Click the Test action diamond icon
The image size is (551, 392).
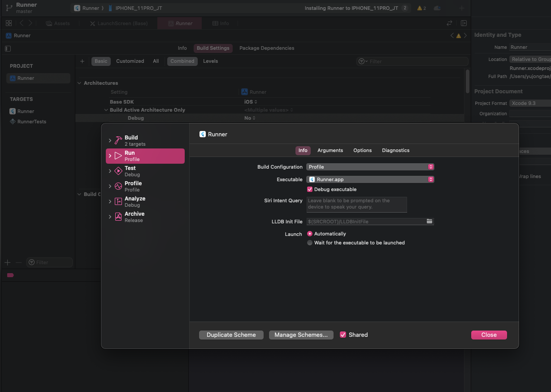118,171
